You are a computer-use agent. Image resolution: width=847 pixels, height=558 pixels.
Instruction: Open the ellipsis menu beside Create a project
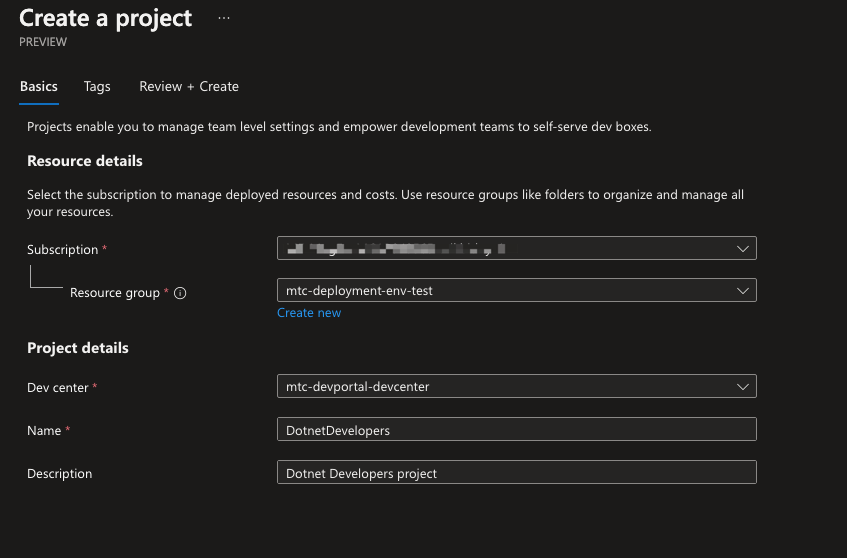pyautogui.click(x=223, y=19)
